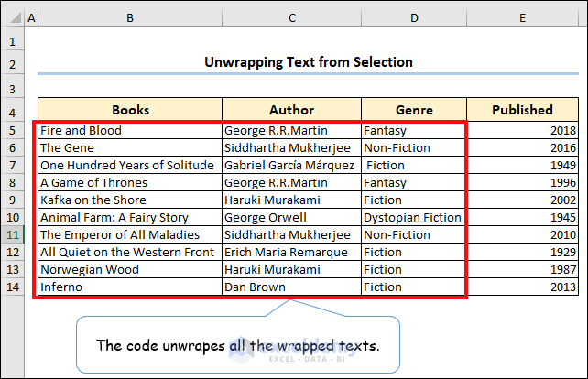Select the 'Kafka on the Shore' cell
588x379 pixels.
130,200
